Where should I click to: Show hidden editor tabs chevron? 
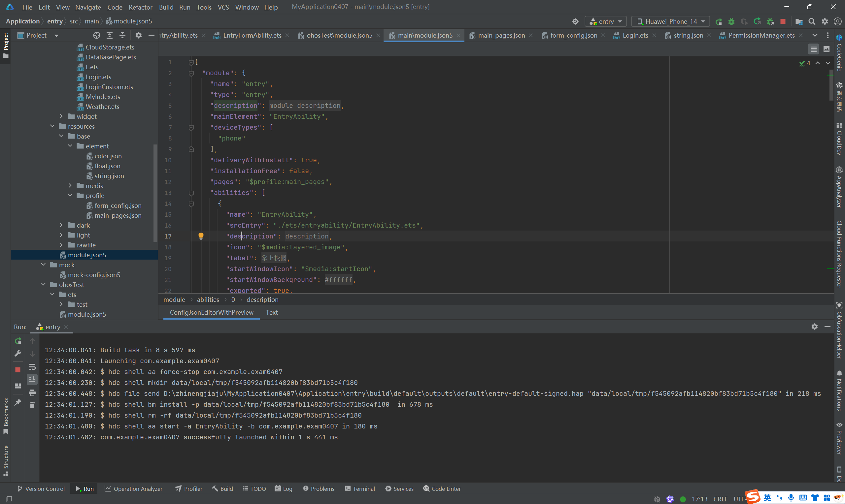(x=815, y=35)
